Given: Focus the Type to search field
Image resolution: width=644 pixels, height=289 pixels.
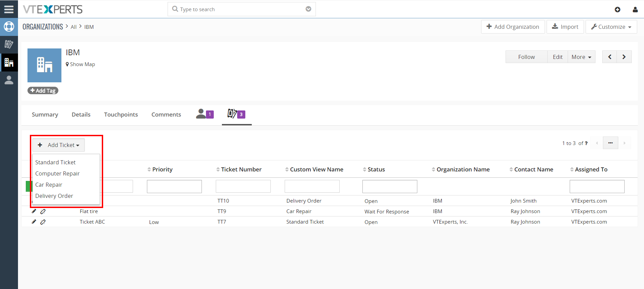Looking at the screenshot, I should (242, 9).
